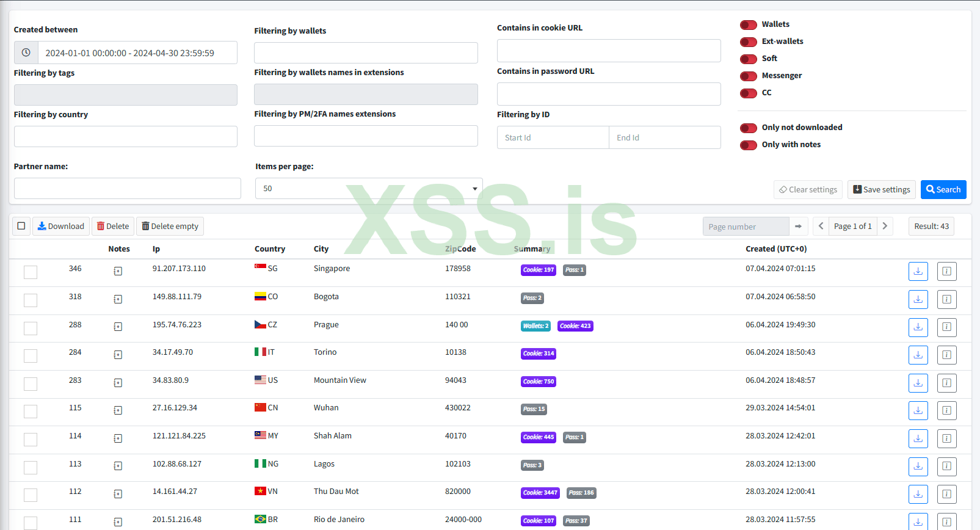Screen dimensions: 980x530
Task: Click the Download button in toolbar
Action: [61, 227]
